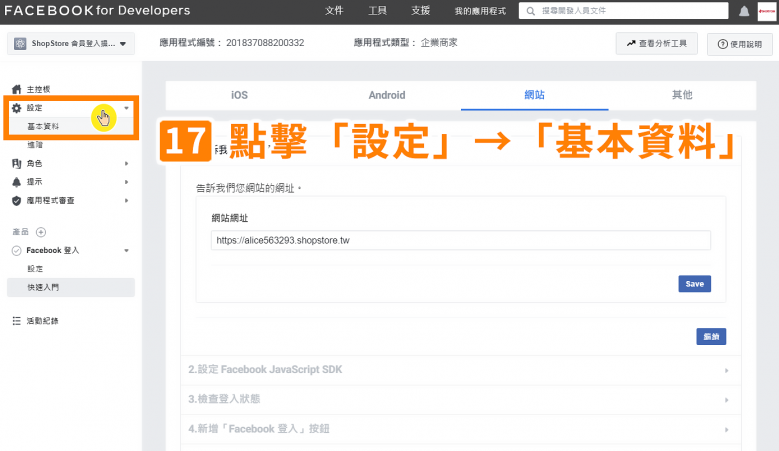Screen dimensions: 779x451
Task: Click the ShopStore app icon in selector
Action: (x=20, y=44)
